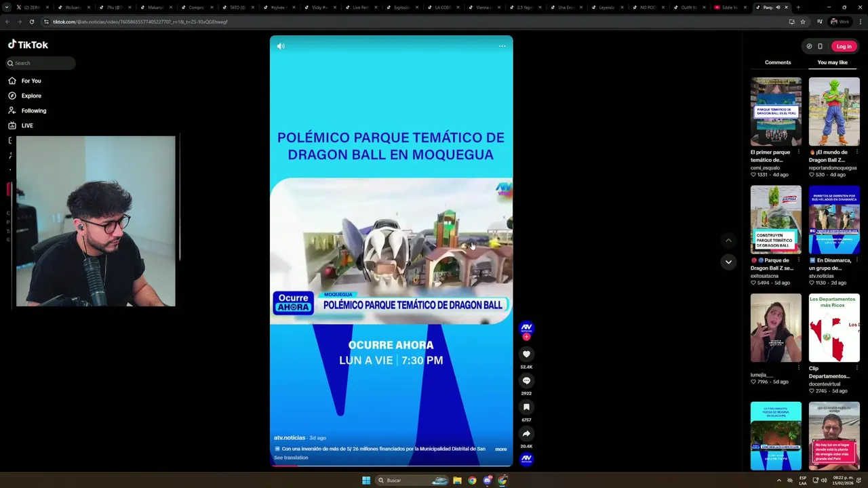Mute the video with speaker icon

281,46
